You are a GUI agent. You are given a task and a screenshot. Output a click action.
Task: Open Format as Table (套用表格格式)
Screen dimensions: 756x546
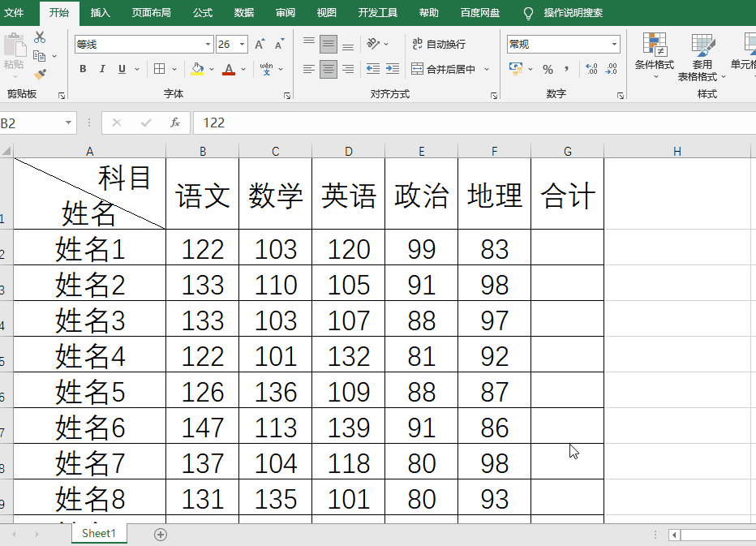tap(702, 57)
